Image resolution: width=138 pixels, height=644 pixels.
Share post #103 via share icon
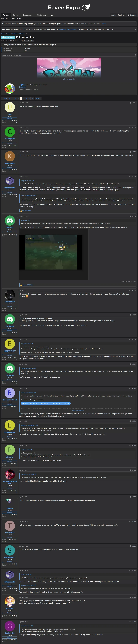coord(130,152)
